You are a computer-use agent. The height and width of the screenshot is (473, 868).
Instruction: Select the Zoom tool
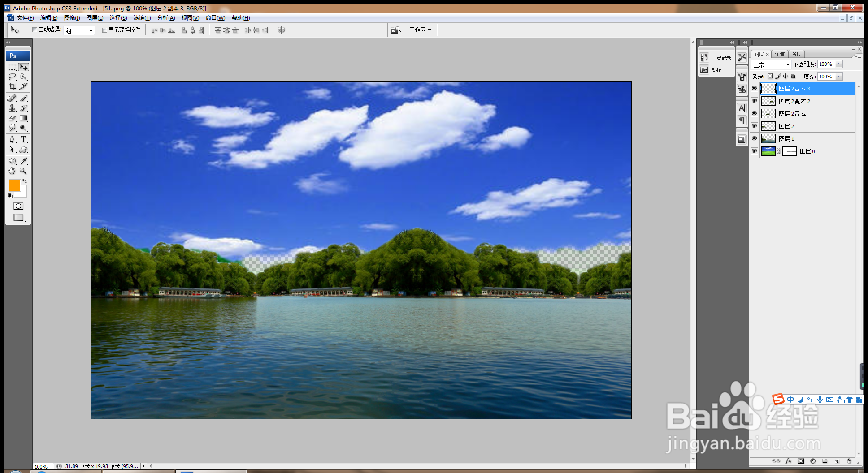tap(24, 171)
